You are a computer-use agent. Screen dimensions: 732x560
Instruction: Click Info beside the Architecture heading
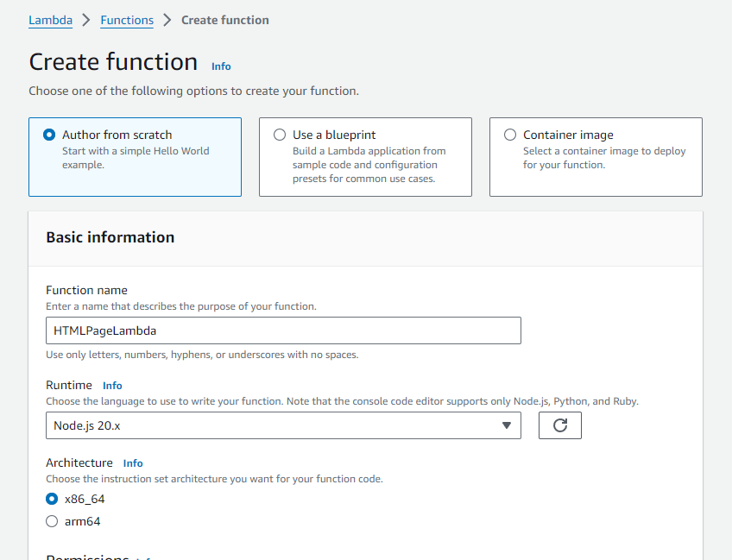(x=132, y=463)
